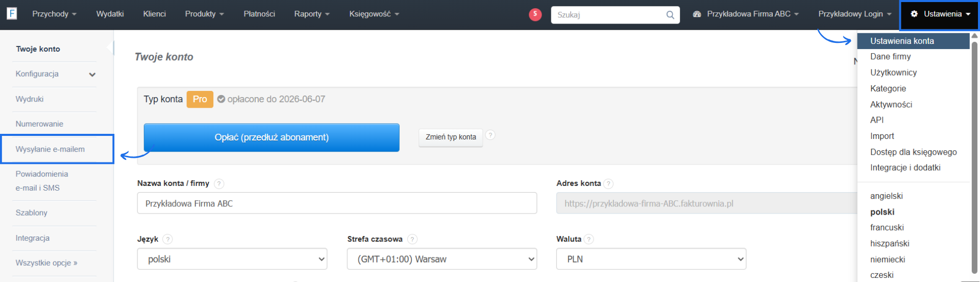Click the help icon next to Zmień typ konta
This screenshot has height=282, width=980.
tap(490, 135)
